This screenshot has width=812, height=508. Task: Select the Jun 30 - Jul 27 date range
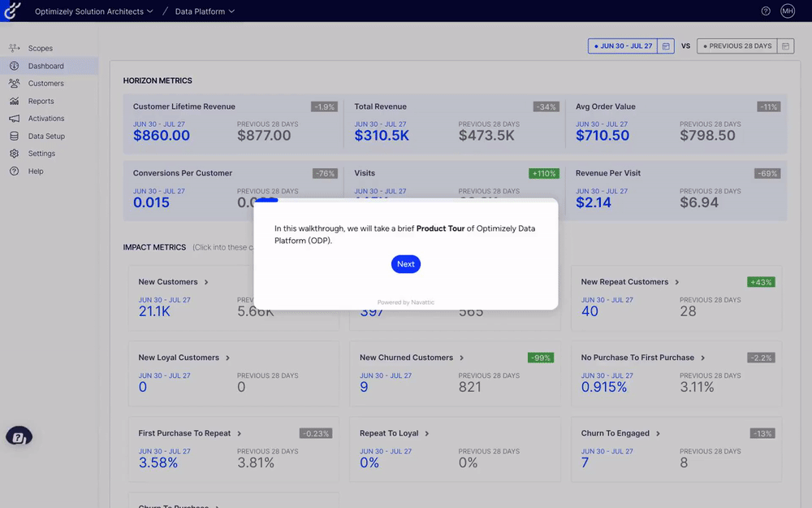point(623,46)
